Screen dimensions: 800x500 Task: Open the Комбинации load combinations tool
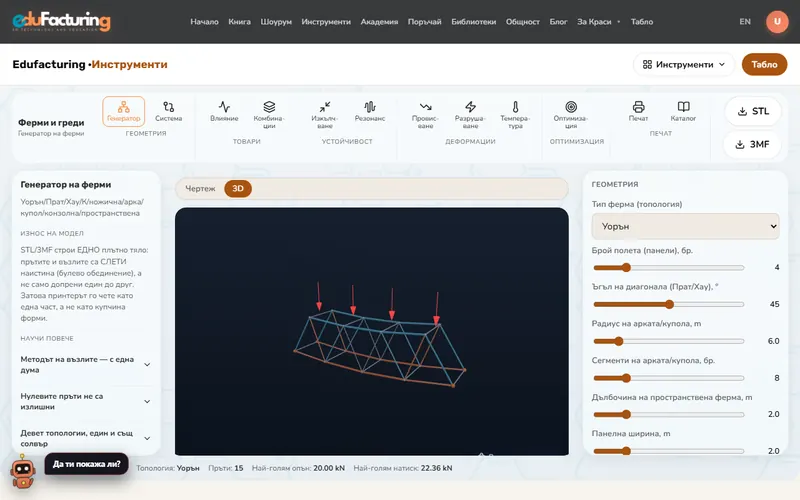269,115
